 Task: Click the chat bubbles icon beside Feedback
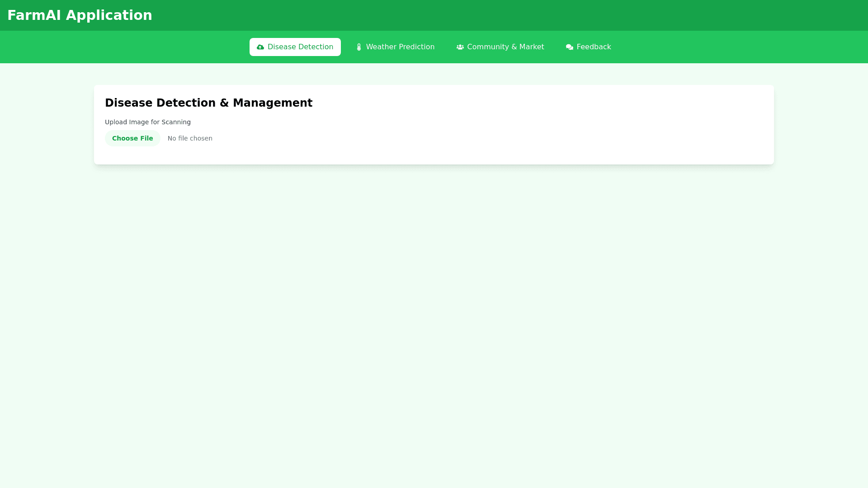click(570, 47)
